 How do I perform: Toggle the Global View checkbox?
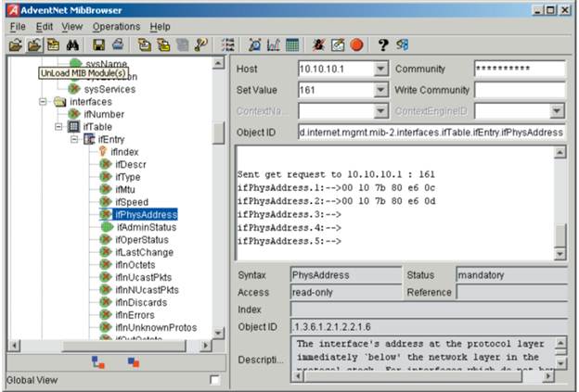click(x=215, y=380)
